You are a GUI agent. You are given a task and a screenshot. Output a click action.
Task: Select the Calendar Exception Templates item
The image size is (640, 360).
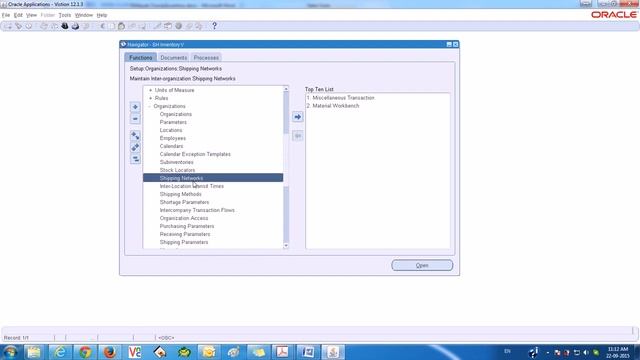[195, 154]
